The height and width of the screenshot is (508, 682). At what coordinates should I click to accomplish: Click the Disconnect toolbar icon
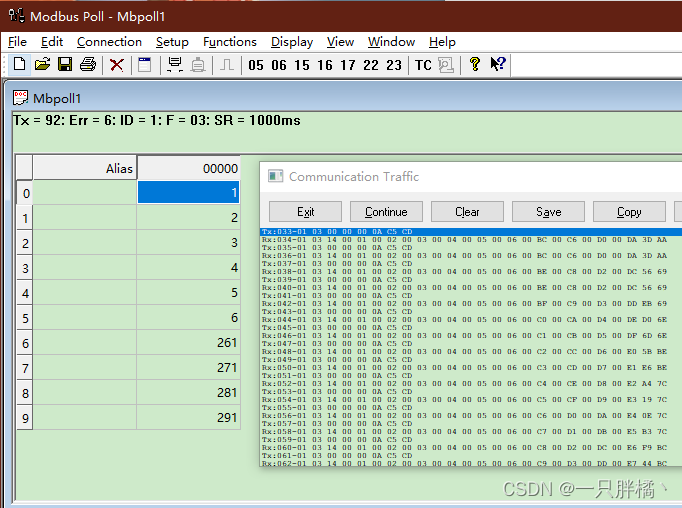coord(198,65)
